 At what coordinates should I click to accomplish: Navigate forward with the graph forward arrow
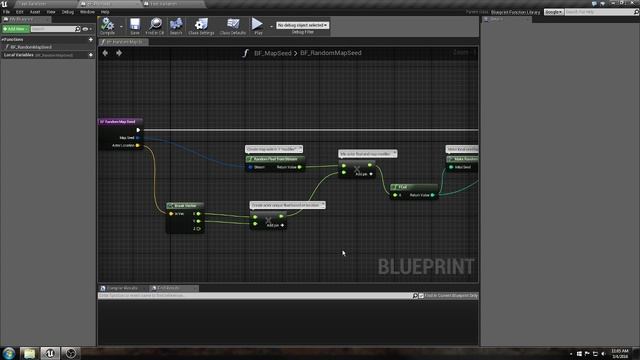point(119,53)
